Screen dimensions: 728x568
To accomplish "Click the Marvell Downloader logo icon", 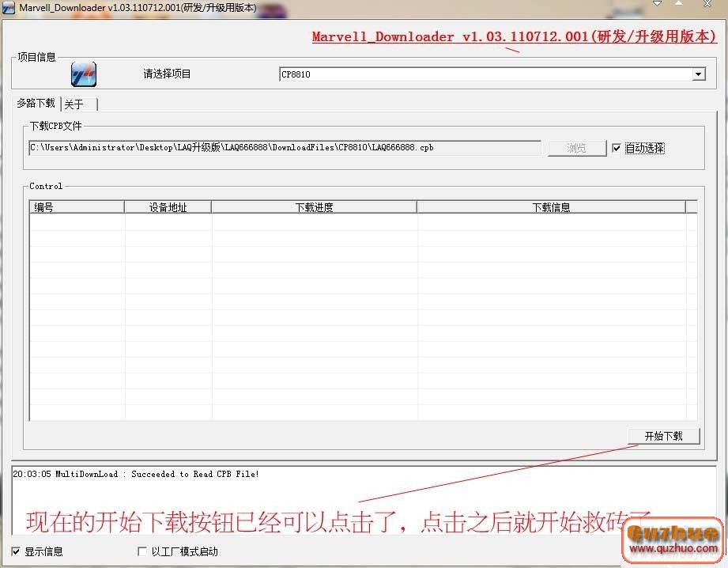I will (84, 74).
